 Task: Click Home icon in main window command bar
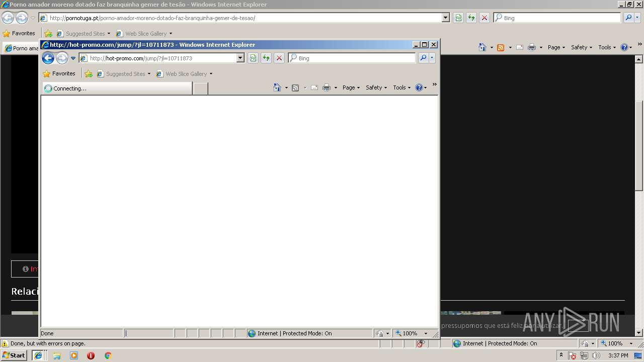[x=482, y=47]
